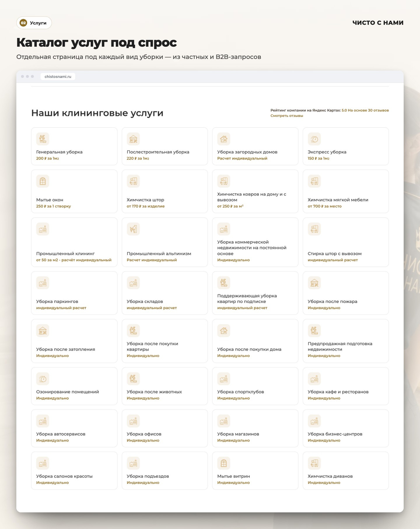Click the Уборка спортклубов card title
The image size is (420, 529).
(241, 392)
